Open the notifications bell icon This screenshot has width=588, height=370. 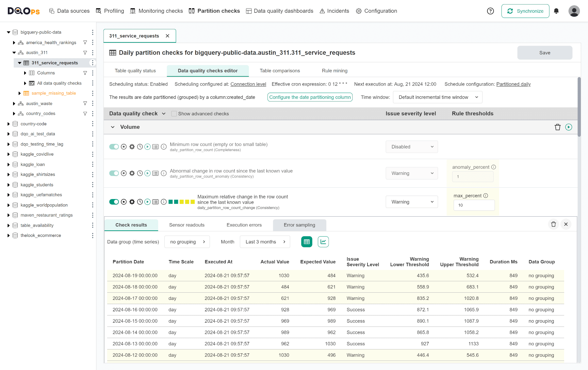tap(556, 11)
